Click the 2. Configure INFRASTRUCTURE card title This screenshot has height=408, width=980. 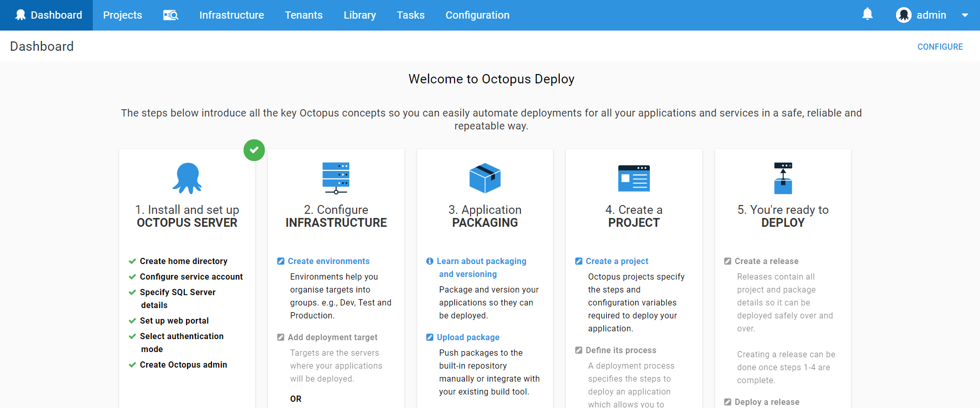tap(336, 216)
